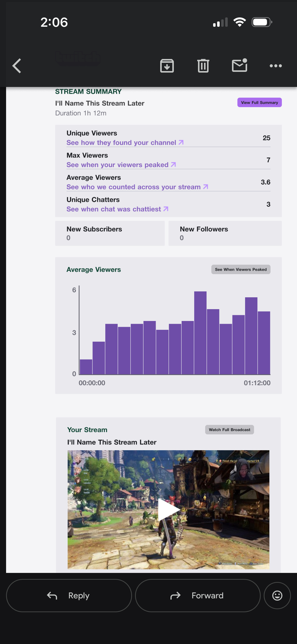
Task: Tap the New Subscribers stat box
Action: [x=110, y=233]
